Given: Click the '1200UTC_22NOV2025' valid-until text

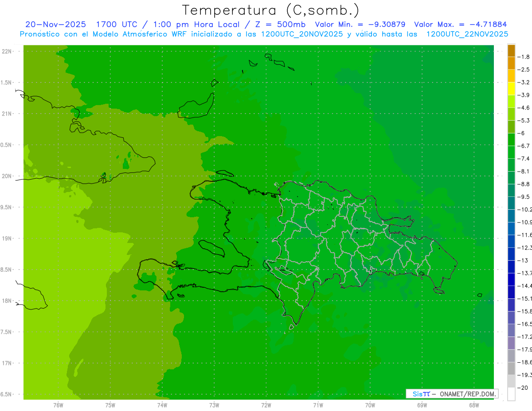Looking at the screenshot, I should click(x=467, y=34).
